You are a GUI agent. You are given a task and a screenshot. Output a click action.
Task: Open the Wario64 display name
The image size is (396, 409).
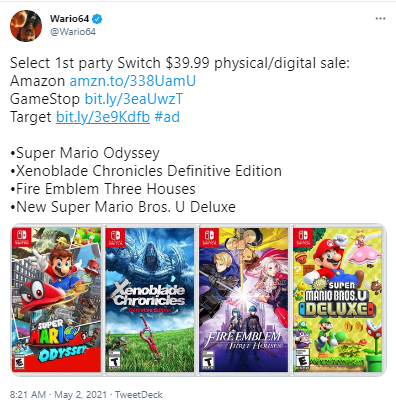[69, 19]
